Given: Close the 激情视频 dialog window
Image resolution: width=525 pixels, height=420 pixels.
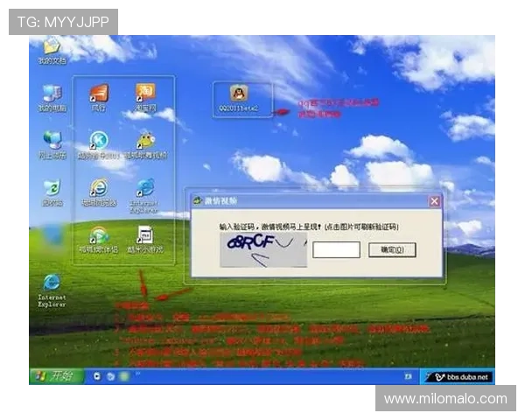Looking at the screenshot, I should click(x=434, y=201).
